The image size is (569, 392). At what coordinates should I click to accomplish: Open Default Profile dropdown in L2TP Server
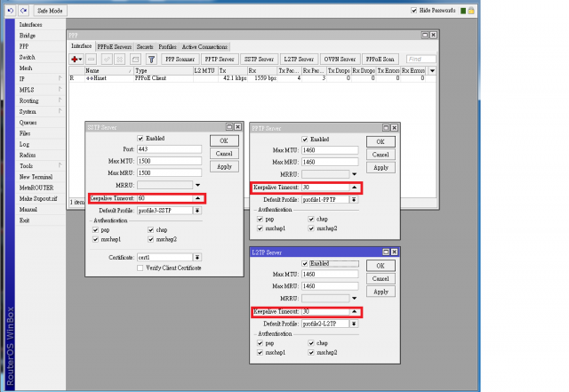[x=354, y=324]
